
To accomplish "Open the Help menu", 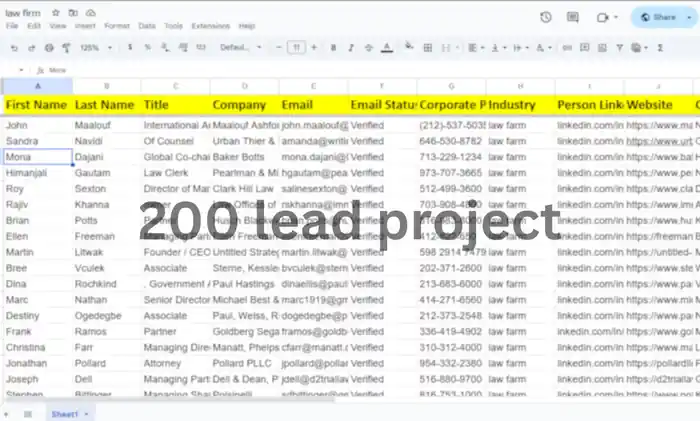I will (247, 26).
